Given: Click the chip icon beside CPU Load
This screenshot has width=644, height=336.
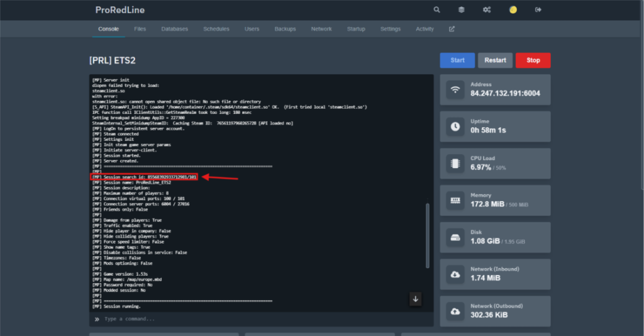Looking at the screenshot, I should click(455, 164).
